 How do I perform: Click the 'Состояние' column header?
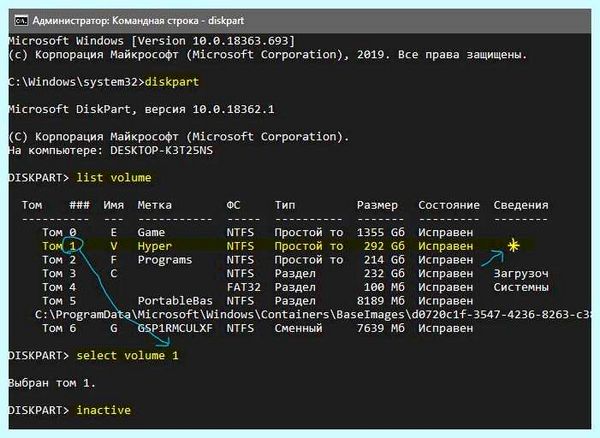[449, 205]
